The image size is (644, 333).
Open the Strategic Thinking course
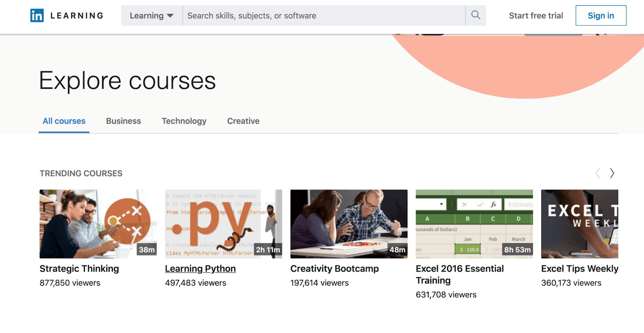coord(79,269)
